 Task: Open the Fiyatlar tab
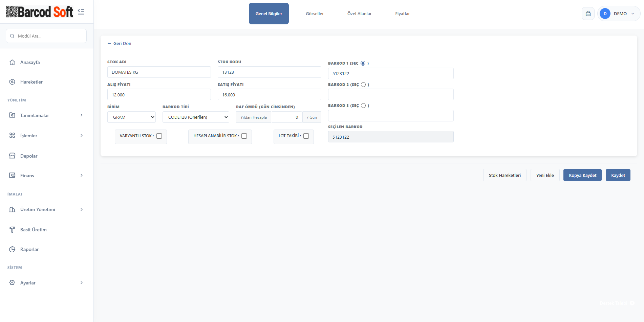[402, 14]
